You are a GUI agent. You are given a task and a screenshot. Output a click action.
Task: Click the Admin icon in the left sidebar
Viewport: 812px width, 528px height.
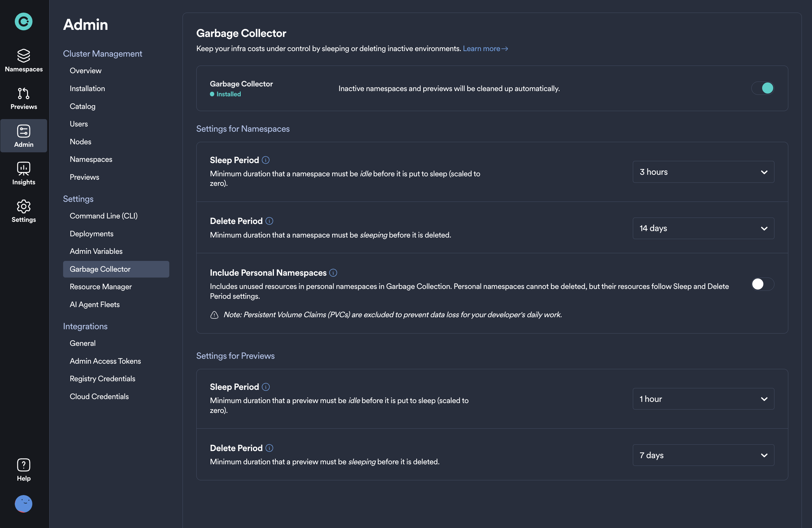pos(23,135)
